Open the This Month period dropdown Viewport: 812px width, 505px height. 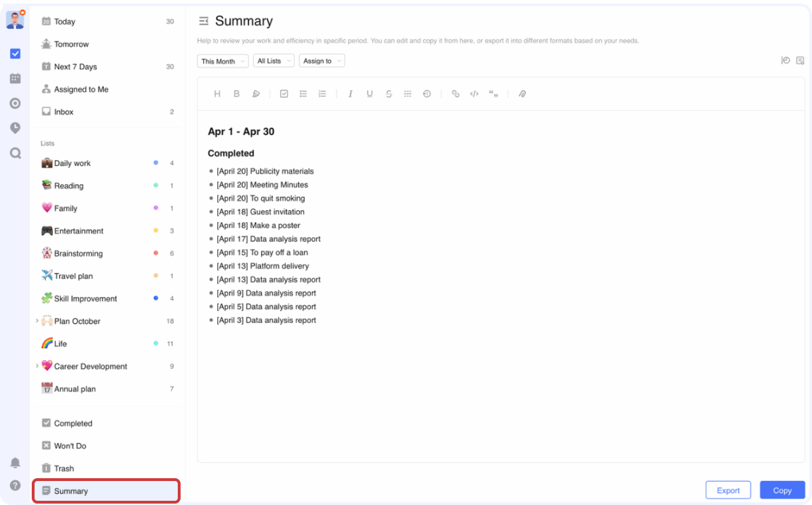222,61
